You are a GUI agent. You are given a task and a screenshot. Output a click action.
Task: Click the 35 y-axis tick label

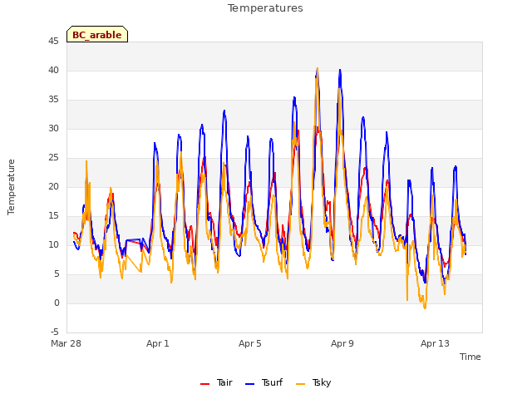tap(53, 100)
